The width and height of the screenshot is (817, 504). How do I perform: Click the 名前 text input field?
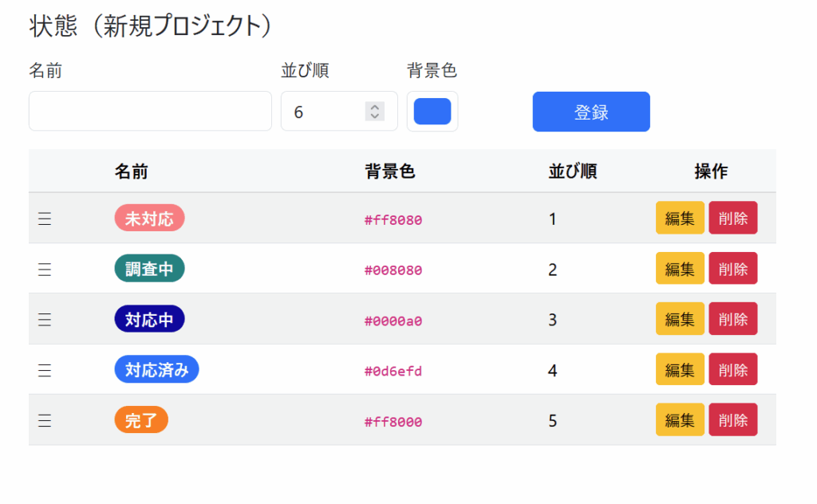coord(150,111)
